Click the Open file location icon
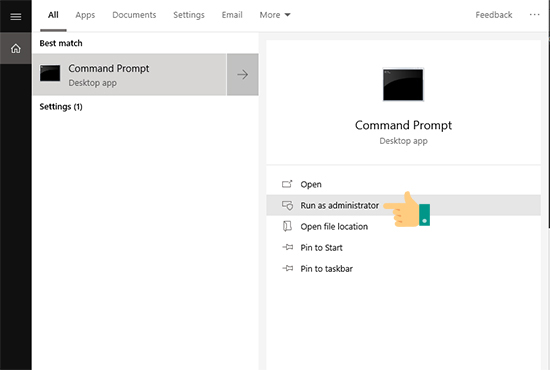Screen dimensions: 550x370 pos(287,226)
